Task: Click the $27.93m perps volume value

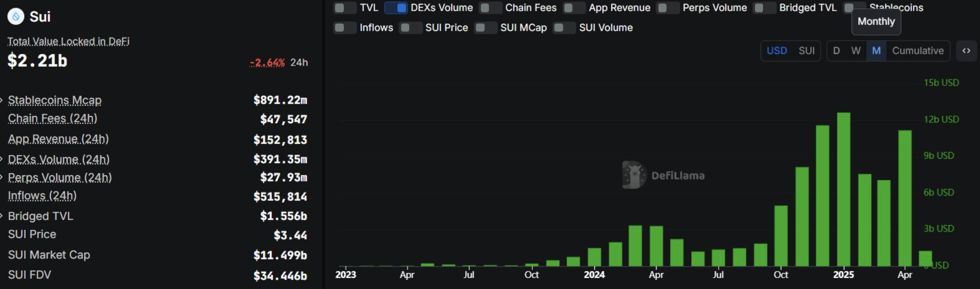Action: pos(284,177)
